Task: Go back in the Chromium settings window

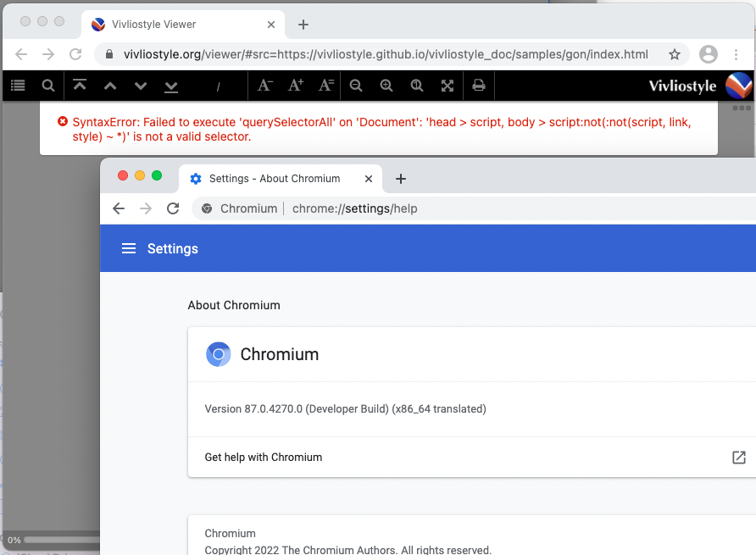Action: pos(119,208)
